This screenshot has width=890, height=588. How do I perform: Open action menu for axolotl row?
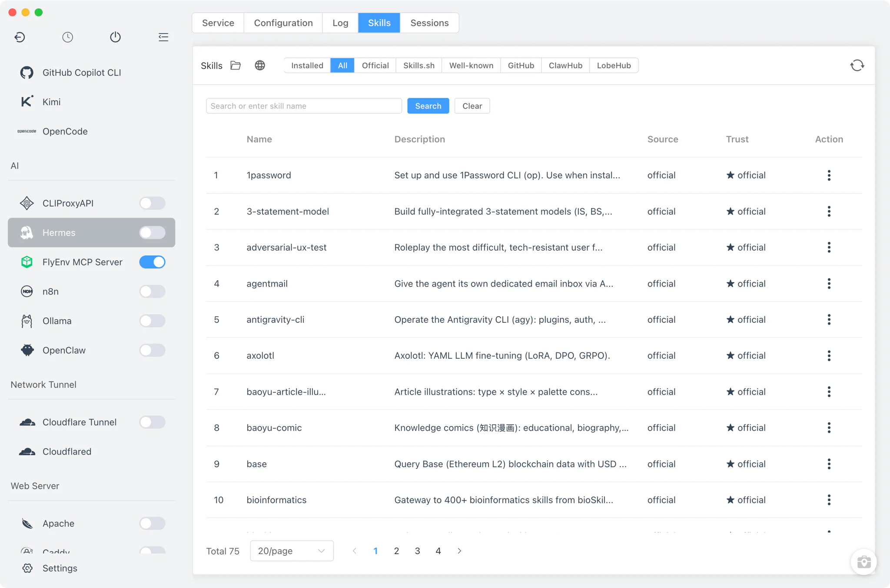coord(829,356)
